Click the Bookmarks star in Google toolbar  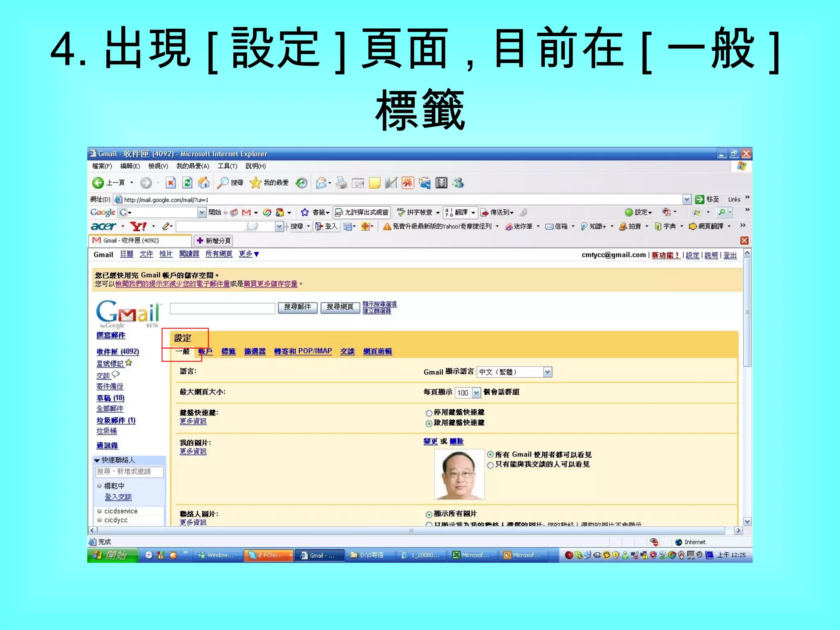[305, 212]
